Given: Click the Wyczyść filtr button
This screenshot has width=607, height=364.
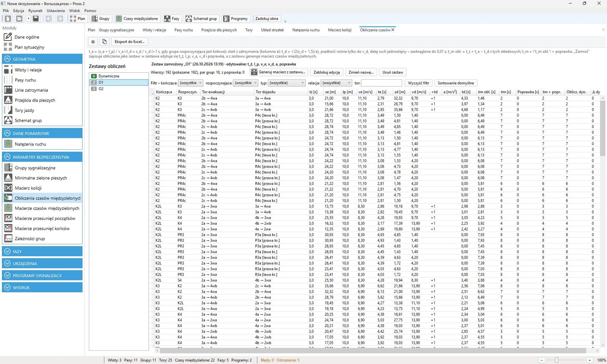Looking at the screenshot, I should pyautogui.click(x=418, y=83).
